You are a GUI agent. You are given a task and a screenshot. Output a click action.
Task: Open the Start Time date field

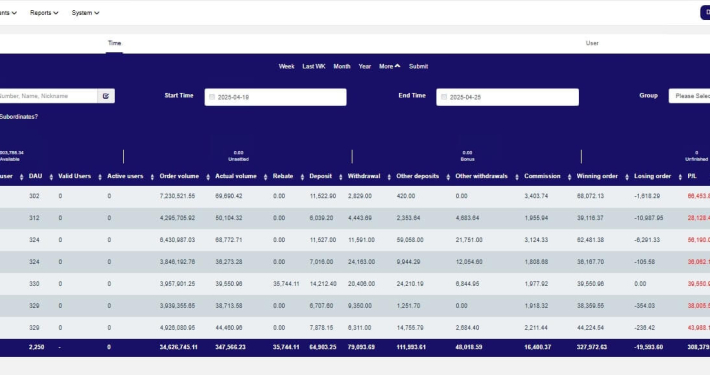pos(275,97)
